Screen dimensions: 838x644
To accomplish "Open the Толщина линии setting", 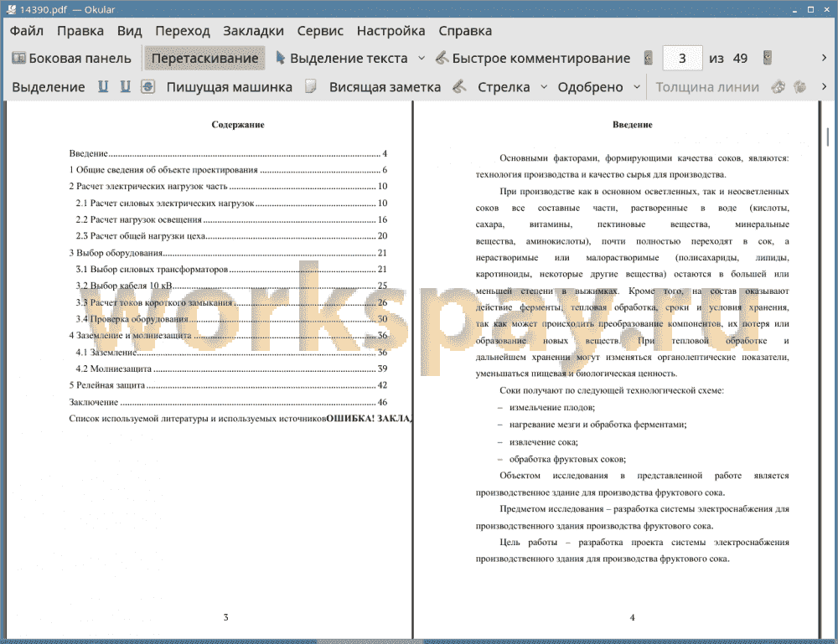I will [707, 87].
